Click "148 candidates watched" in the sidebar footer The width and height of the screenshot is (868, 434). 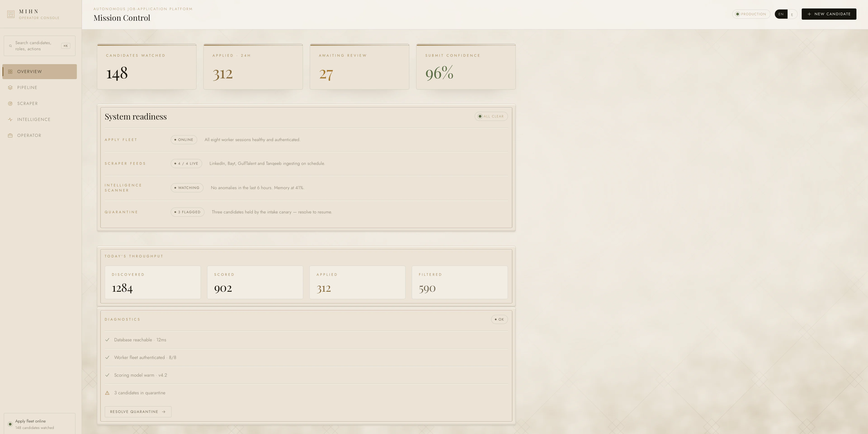tap(35, 428)
